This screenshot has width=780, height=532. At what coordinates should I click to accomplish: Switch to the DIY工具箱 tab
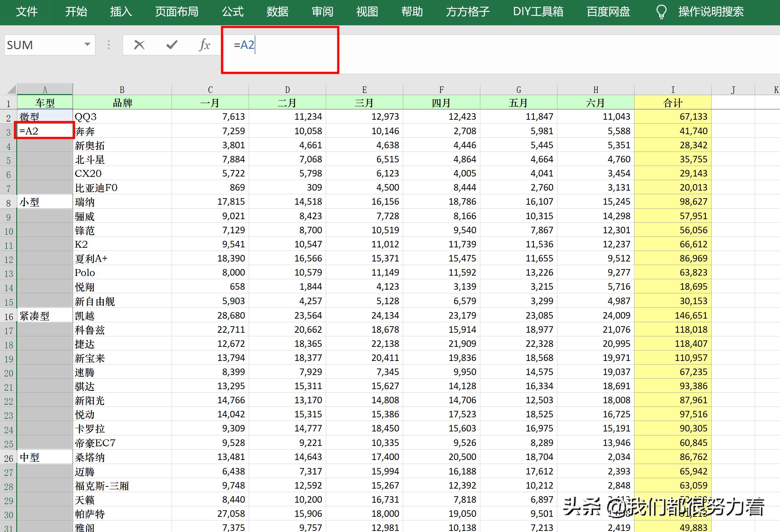(538, 12)
